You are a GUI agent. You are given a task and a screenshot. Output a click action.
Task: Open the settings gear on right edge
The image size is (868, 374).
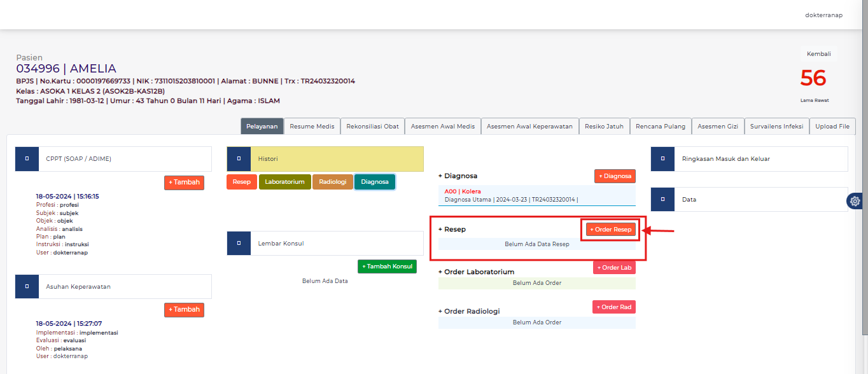[855, 201]
